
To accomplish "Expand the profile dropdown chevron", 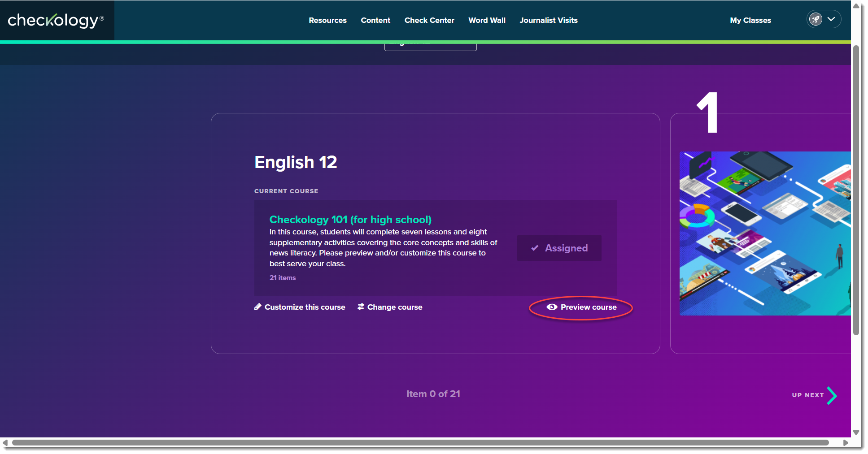I will tap(831, 19).
